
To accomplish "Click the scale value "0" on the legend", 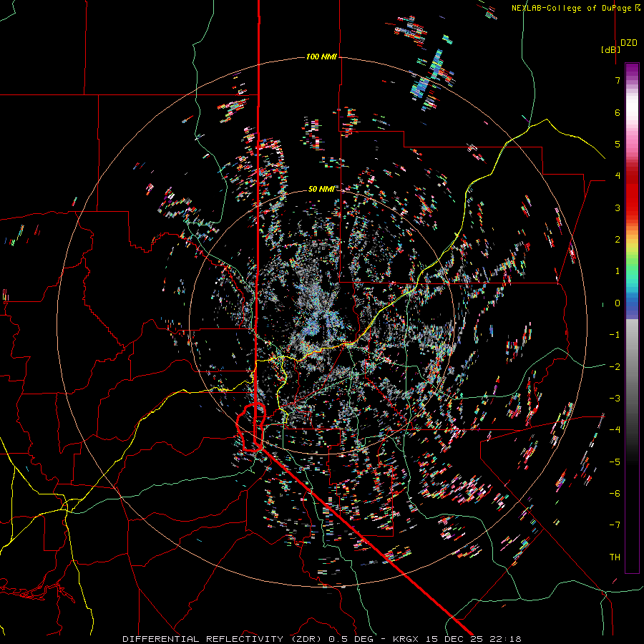I will pyautogui.click(x=618, y=303).
